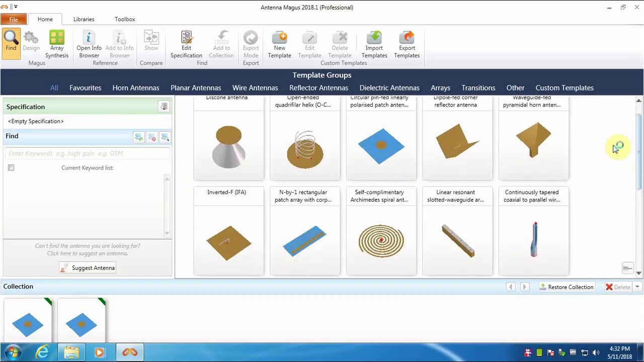Click the magnifier keyword icon beside Find
644x362 pixels.
point(165,137)
